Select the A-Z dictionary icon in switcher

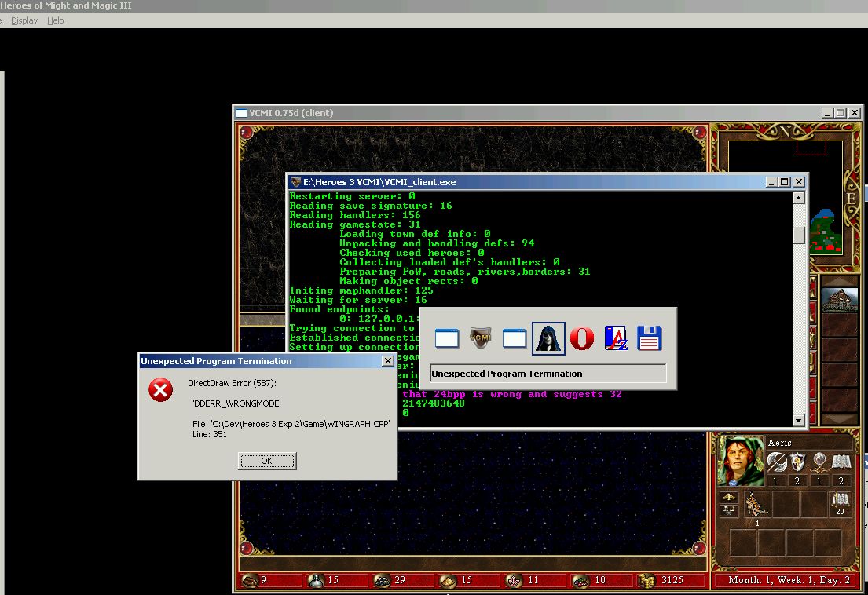(616, 338)
